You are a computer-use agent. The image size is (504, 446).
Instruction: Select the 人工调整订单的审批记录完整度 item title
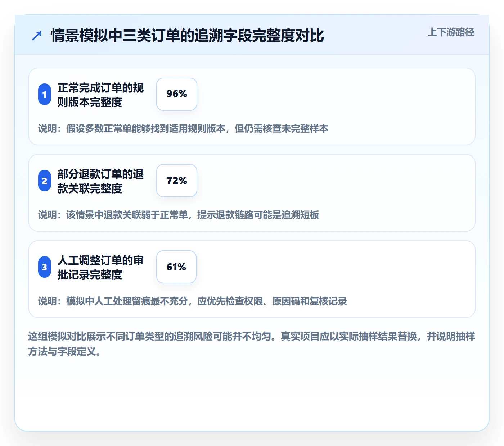tap(100, 267)
